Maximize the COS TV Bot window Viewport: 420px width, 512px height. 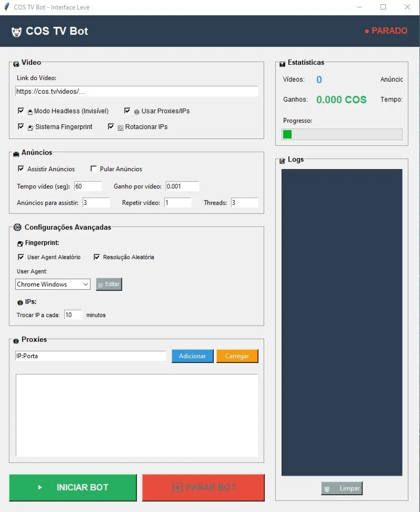[383, 7]
